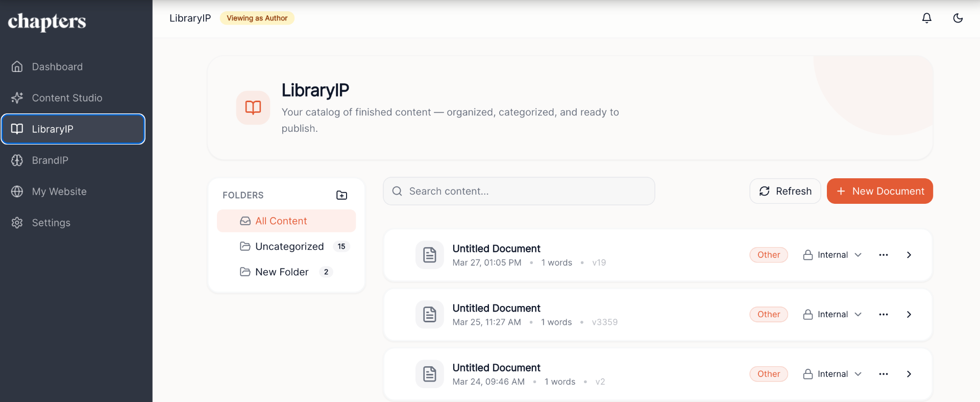
Task: Click the 'Mar 24, 09:46 AM' timestamp
Action: (488, 382)
